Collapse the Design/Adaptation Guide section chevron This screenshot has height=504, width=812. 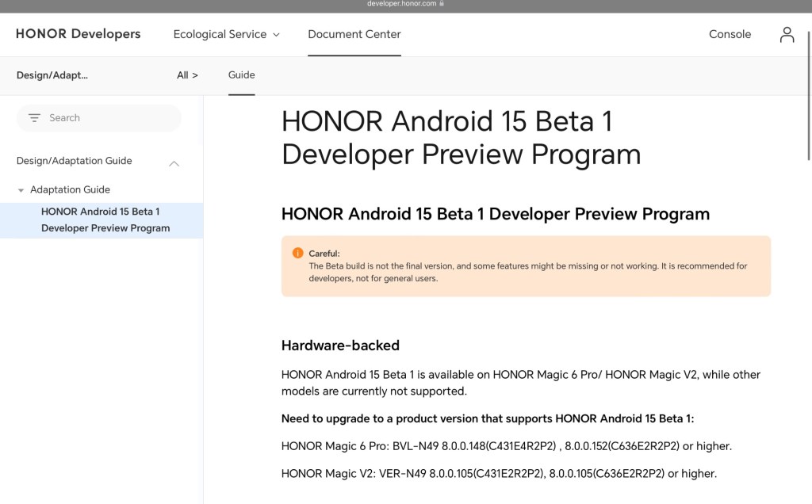click(174, 162)
